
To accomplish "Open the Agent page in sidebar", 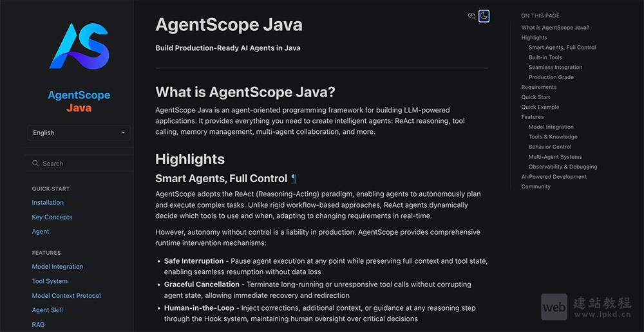I will (41, 232).
